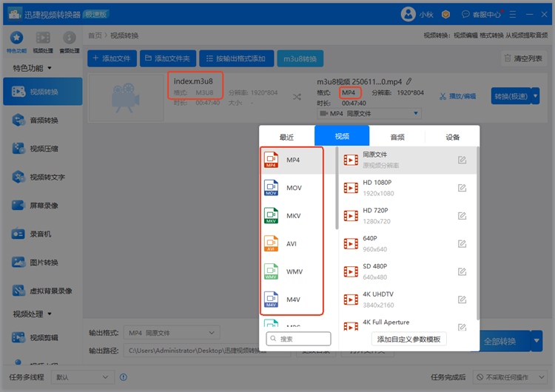
Task: Switch to the 最近 tab
Action: pos(286,137)
